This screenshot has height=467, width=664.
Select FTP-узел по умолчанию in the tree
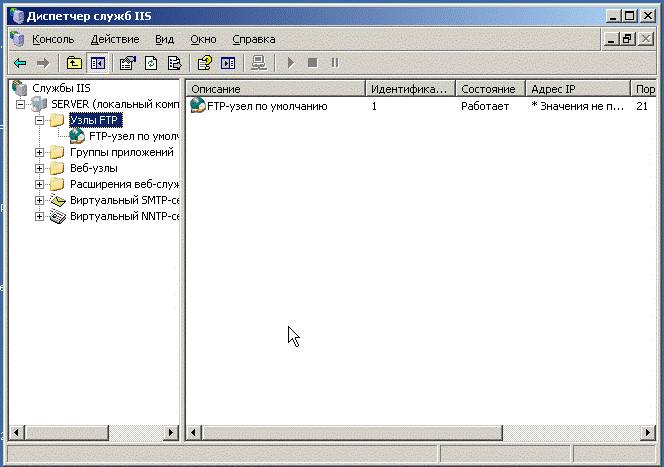134,136
